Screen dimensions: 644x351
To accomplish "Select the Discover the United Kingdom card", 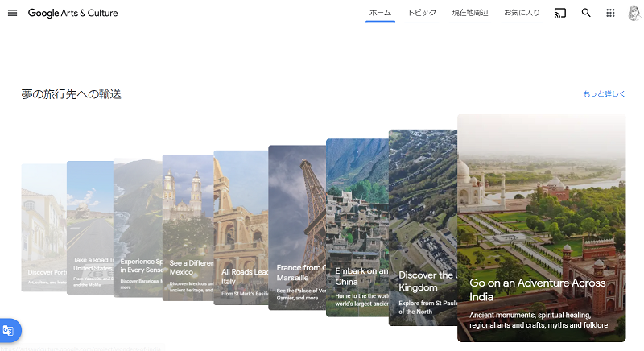I will click(423, 227).
